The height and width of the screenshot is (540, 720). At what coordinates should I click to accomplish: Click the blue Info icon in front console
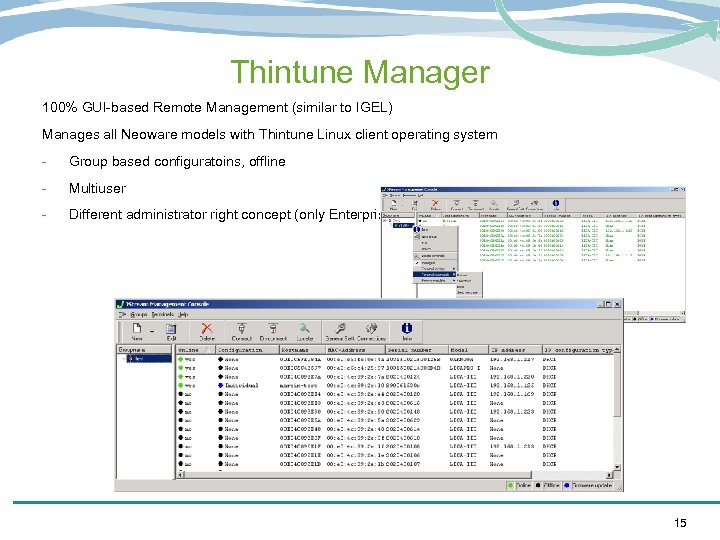tap(407, 328)
